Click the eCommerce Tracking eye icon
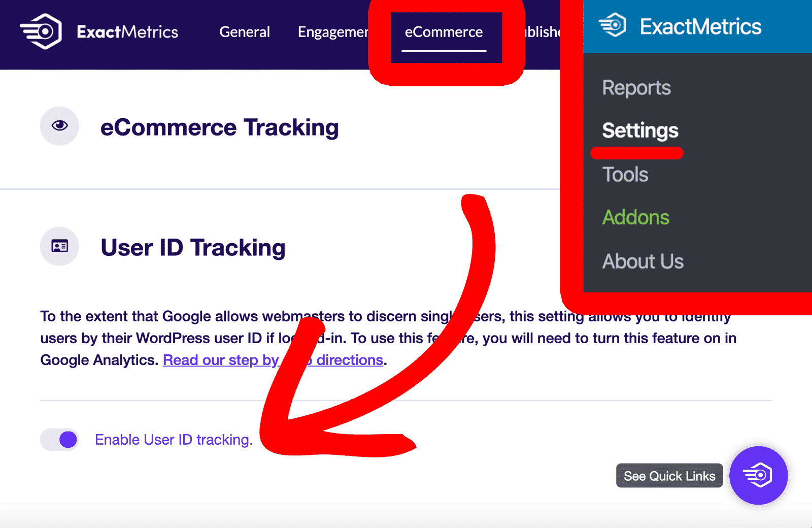The height and width of the screenshot is (528, 812). coord(59,126)
